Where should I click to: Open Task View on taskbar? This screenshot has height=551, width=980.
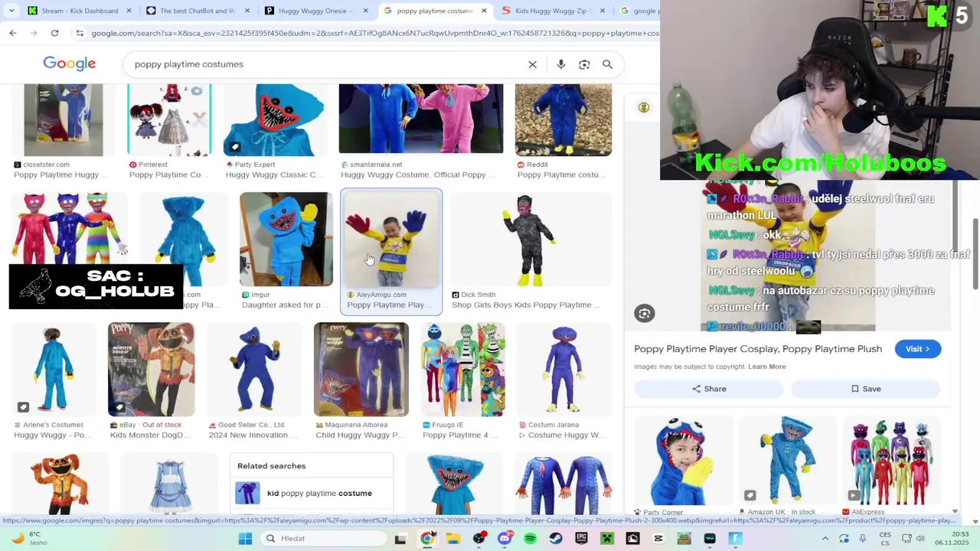pyautogui.click(x=400, y=539)
